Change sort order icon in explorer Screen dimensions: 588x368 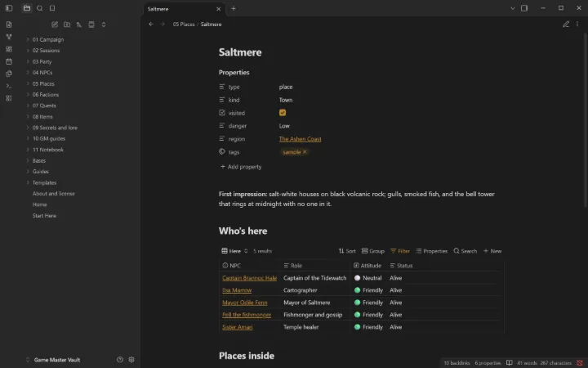[x=79, y=25]
